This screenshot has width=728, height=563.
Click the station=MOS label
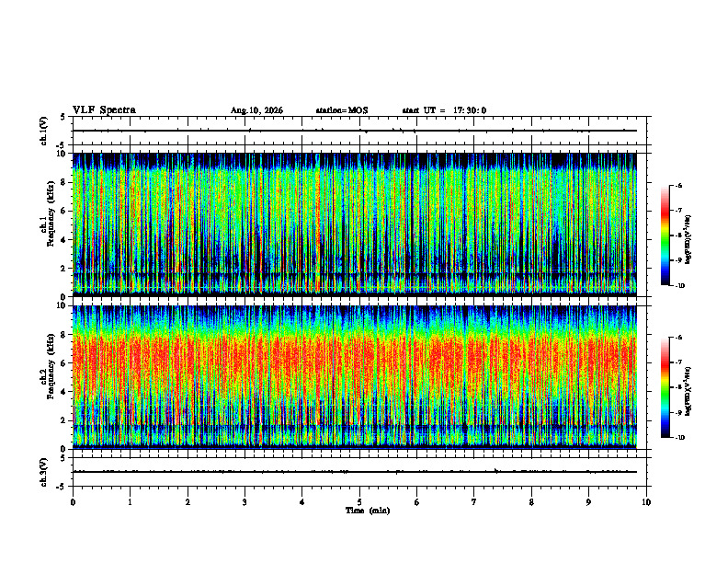click(x=342, y=110)
